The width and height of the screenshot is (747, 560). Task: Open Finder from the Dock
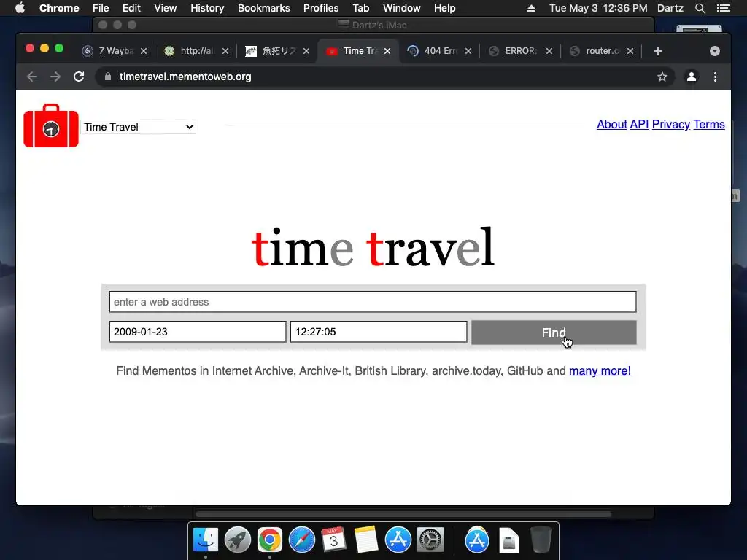tap(206, 540)
